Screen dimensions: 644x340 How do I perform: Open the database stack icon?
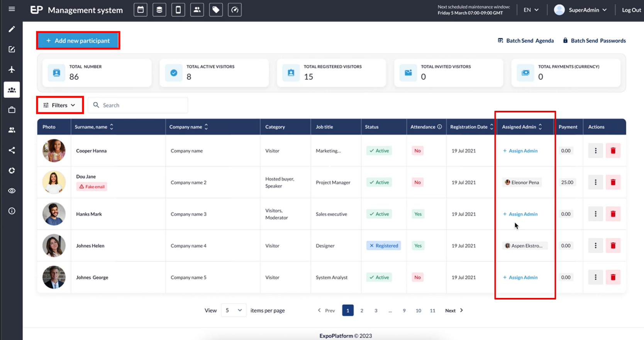pyautogui.click(x=159, y=10)
